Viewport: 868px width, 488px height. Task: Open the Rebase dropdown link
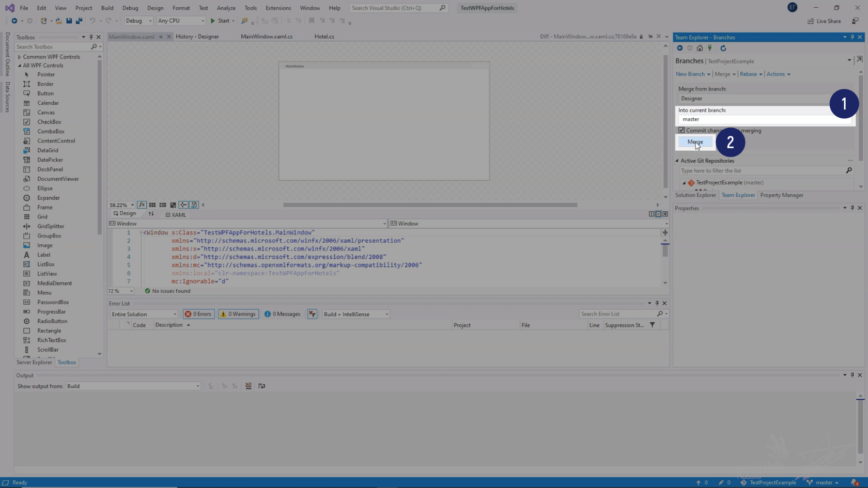pos(751,74)
